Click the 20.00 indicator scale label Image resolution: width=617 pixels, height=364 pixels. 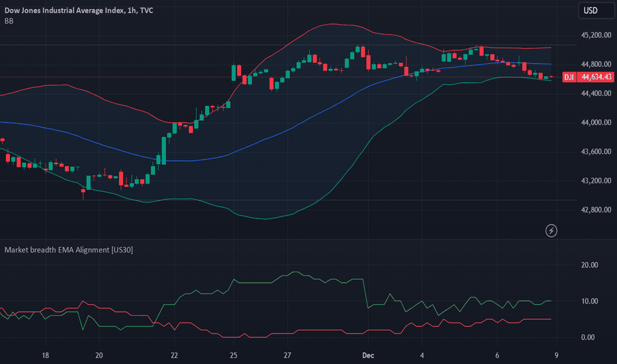tap(589, 265)
